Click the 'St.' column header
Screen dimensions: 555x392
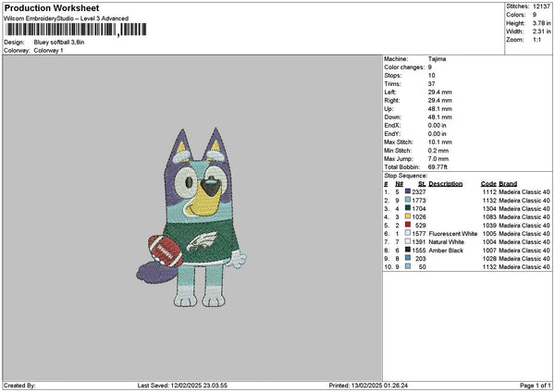tap(422, 184)
